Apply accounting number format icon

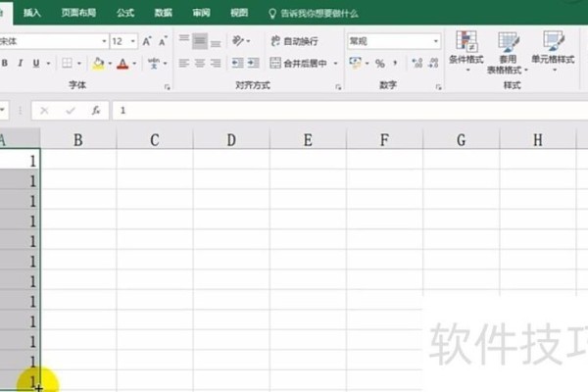click(x=355, y=63)
